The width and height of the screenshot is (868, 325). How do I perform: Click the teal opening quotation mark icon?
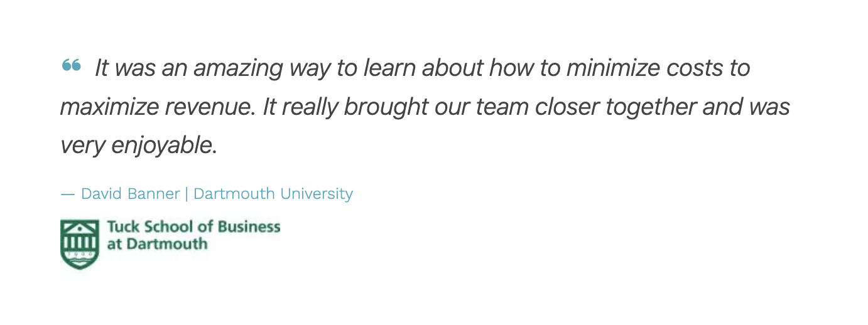tap(72, 65)
